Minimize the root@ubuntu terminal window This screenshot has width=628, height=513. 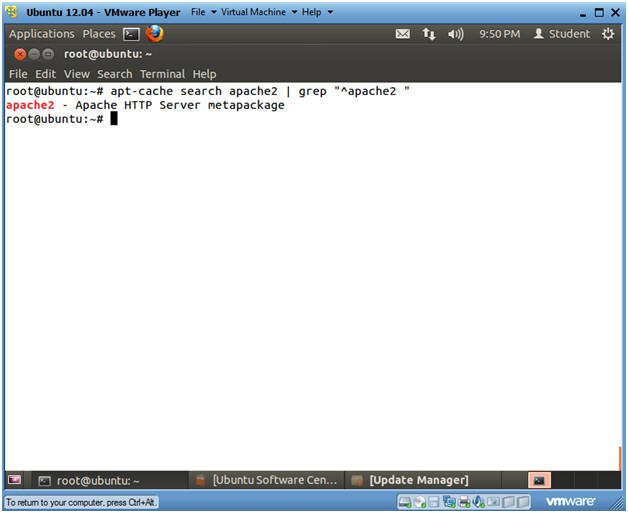tap(34, 54)
